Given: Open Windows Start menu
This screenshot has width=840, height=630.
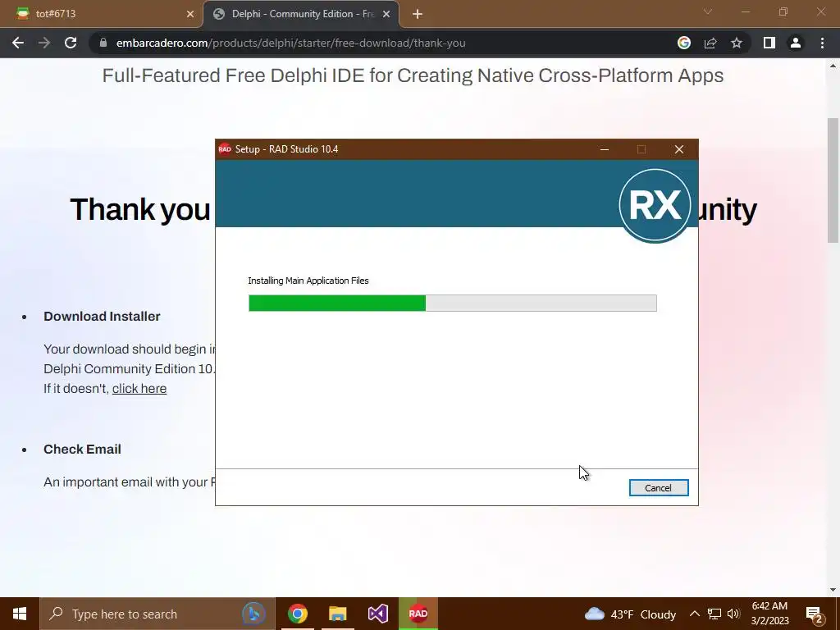Looking at the screenshot, I should coord(20,614).
